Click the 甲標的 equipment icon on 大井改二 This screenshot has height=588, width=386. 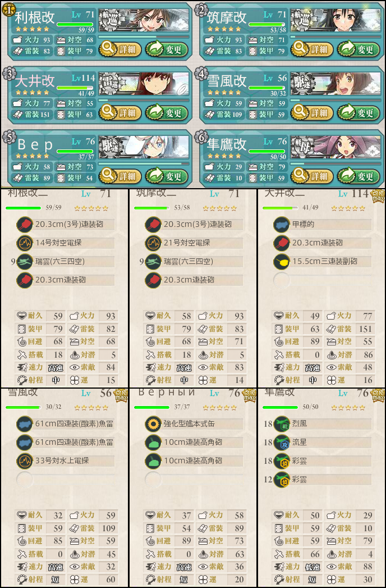(x=282, y=225)
